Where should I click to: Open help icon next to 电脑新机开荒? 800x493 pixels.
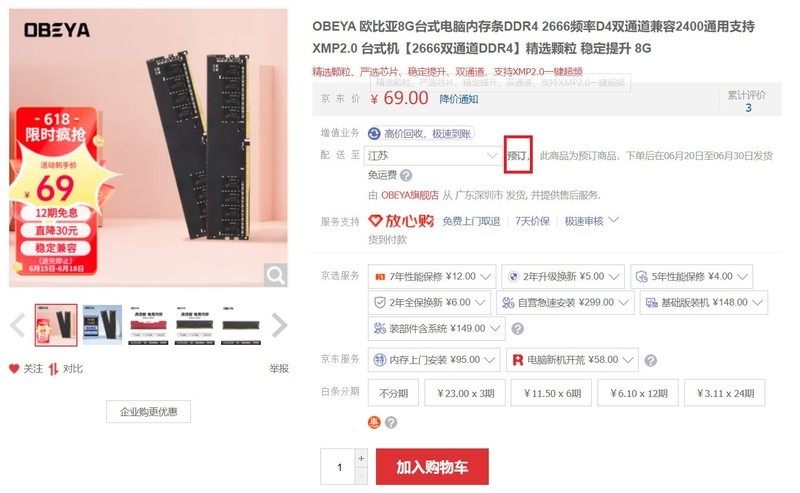(651, 360)
